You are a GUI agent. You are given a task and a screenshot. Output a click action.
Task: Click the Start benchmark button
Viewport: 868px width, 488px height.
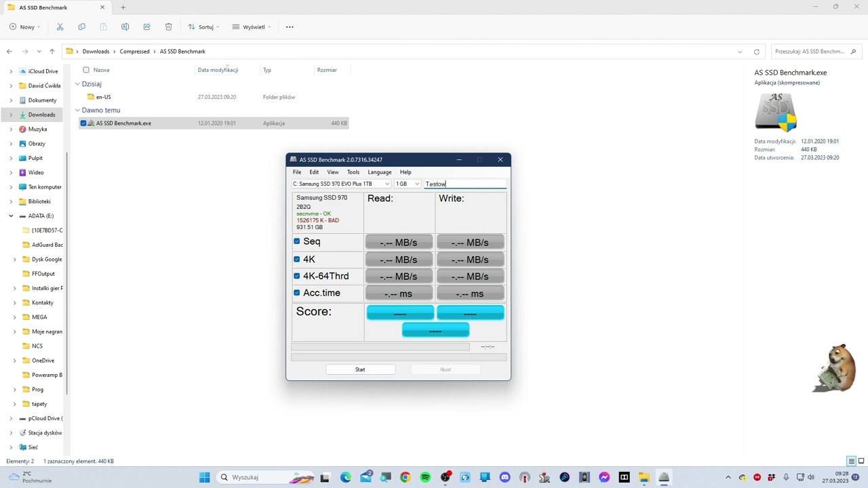tap(360, 369)
